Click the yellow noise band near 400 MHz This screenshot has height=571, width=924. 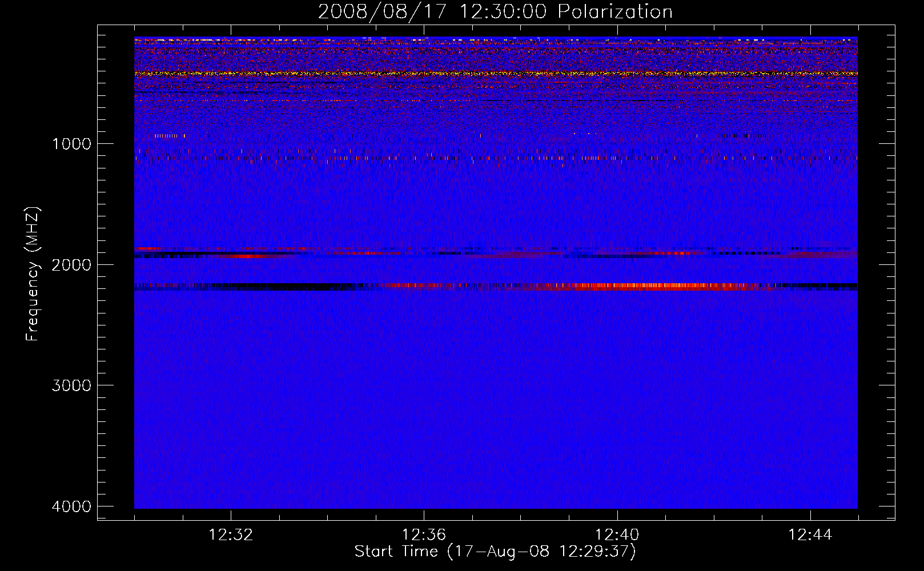point(496,73)
